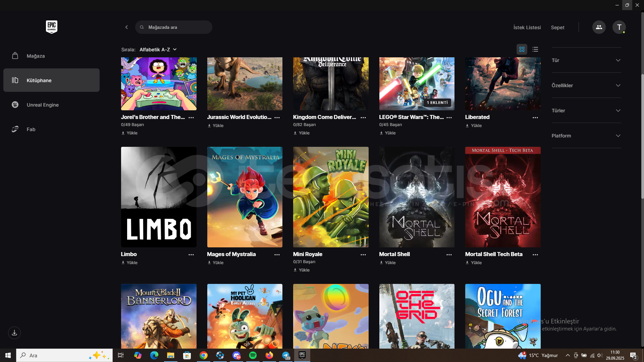Open Unreal Engine section

(x=51, y=105)
